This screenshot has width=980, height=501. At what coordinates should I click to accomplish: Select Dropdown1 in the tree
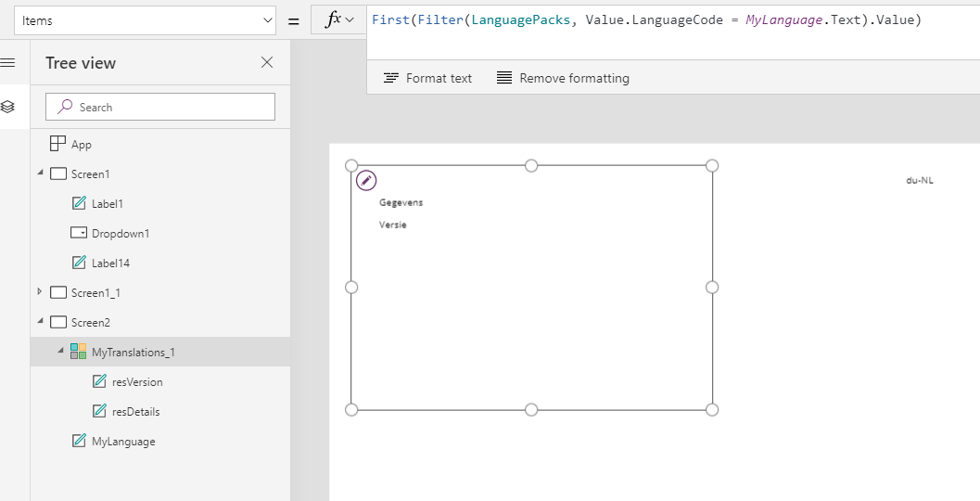point(121,233)
